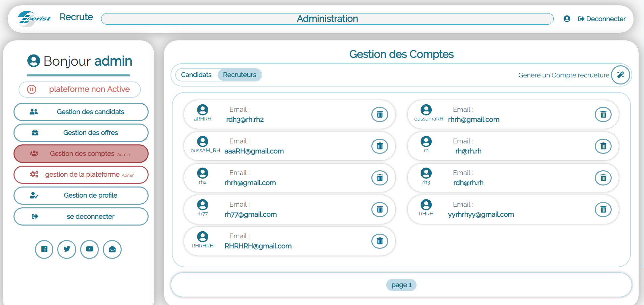Click the magic wand generate account icon
Screen dimensions: 644x305
[620, 75]
